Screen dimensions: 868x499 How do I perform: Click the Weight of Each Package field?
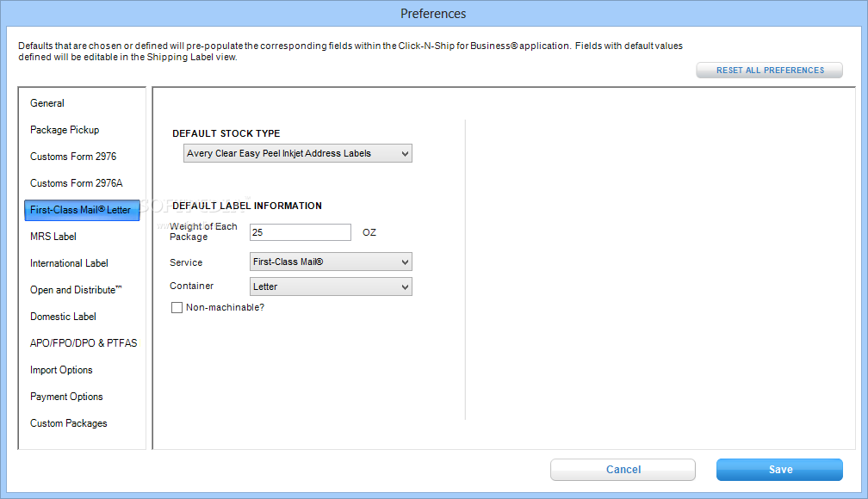[301, 232]
